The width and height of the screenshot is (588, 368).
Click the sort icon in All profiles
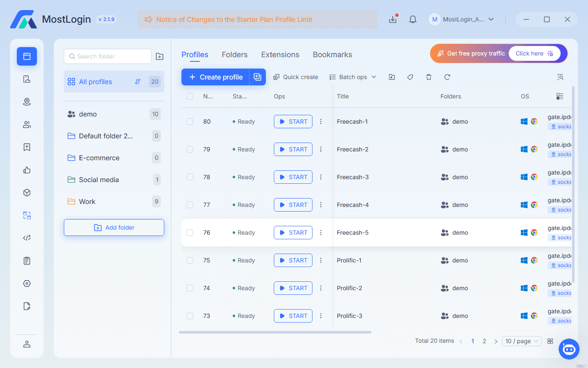[x=138, y=82]
